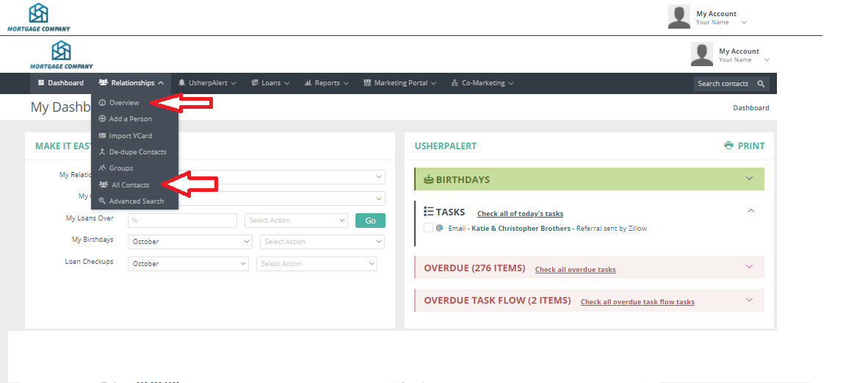This screenshot has width=868, height=383.
Task: Open the My Birthdays month dropdown
Action: (189, 241)
